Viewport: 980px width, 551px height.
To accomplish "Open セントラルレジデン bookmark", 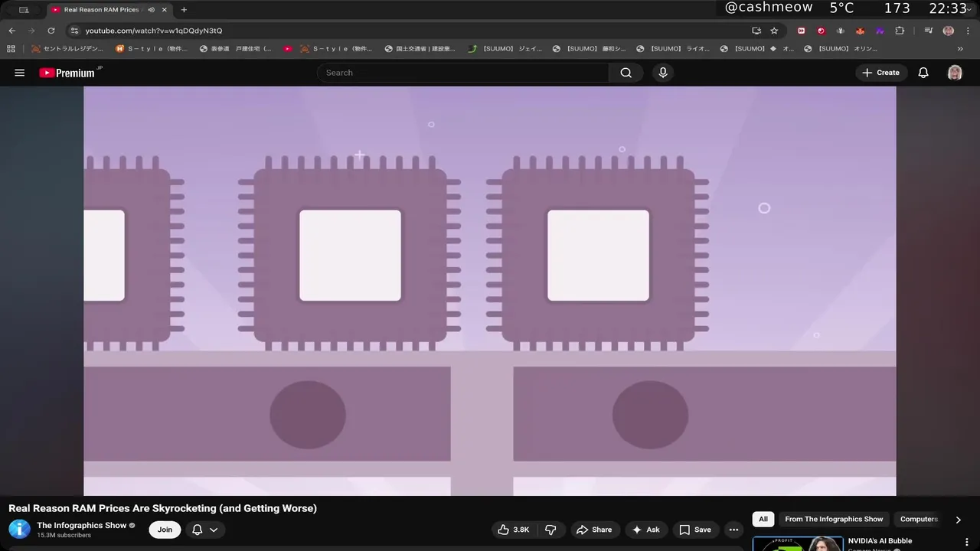I will [67, 48].
